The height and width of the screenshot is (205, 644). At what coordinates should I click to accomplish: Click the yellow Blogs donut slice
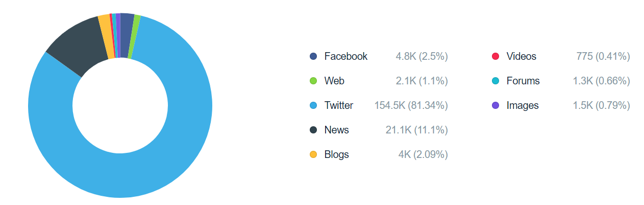(106, 36)
